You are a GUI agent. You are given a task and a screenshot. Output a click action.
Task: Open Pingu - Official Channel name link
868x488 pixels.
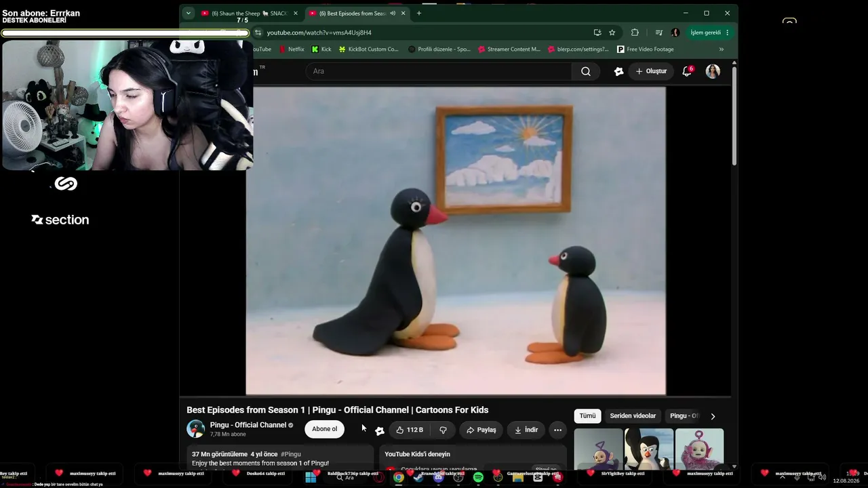(x=248, y=425)
